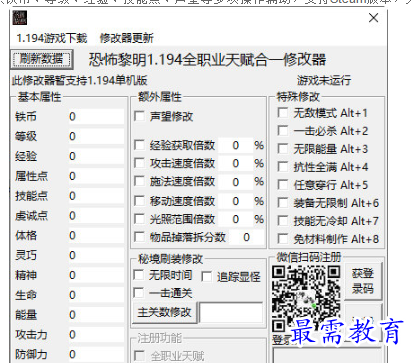Click the 等级 value field
The height and width of the screenshot is (363, 412).
(x=96, y=136)
